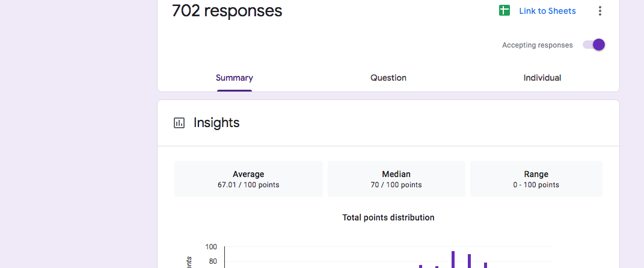Click the Total points distribution chart title
This screenshot has height=268, width=644.
[x=388, y=217]
